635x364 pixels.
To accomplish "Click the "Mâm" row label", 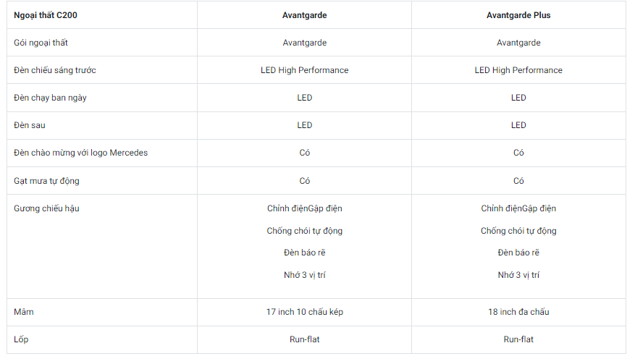I will pyautogui.click(x=24, y=312).
